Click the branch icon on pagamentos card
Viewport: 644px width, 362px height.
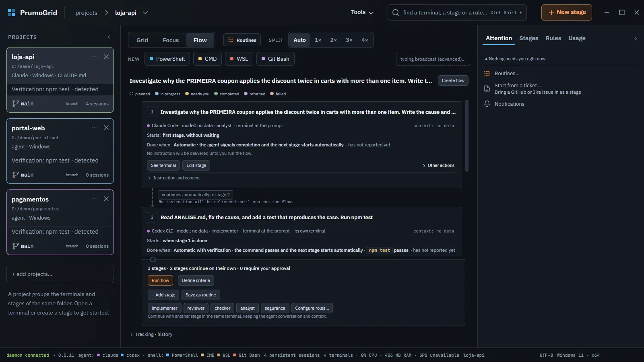pyautogui.click(x=15, y=246)
